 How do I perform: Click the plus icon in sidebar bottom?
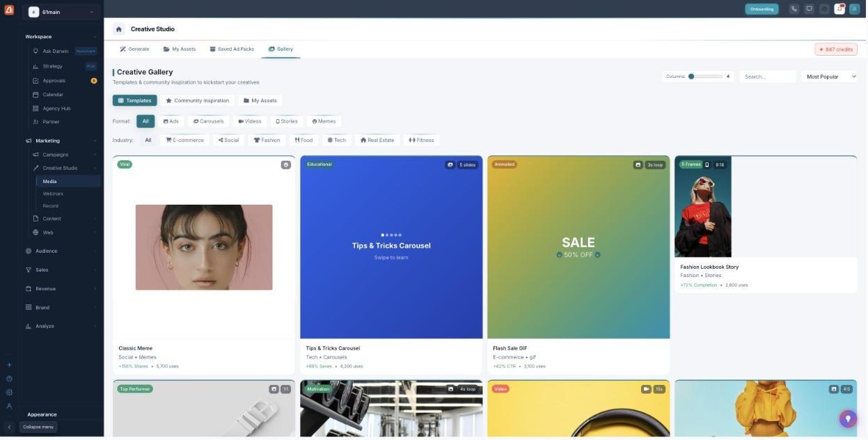[9, 365]
